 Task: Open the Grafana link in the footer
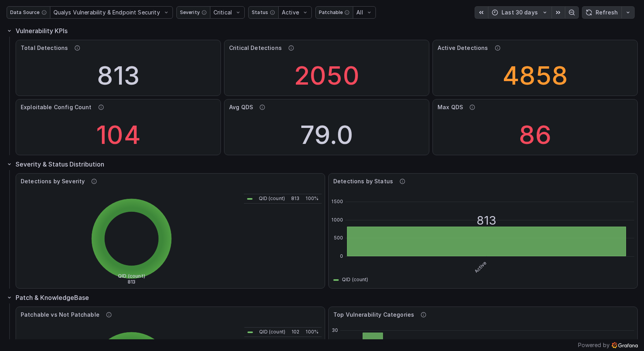(x=625, y=345)
